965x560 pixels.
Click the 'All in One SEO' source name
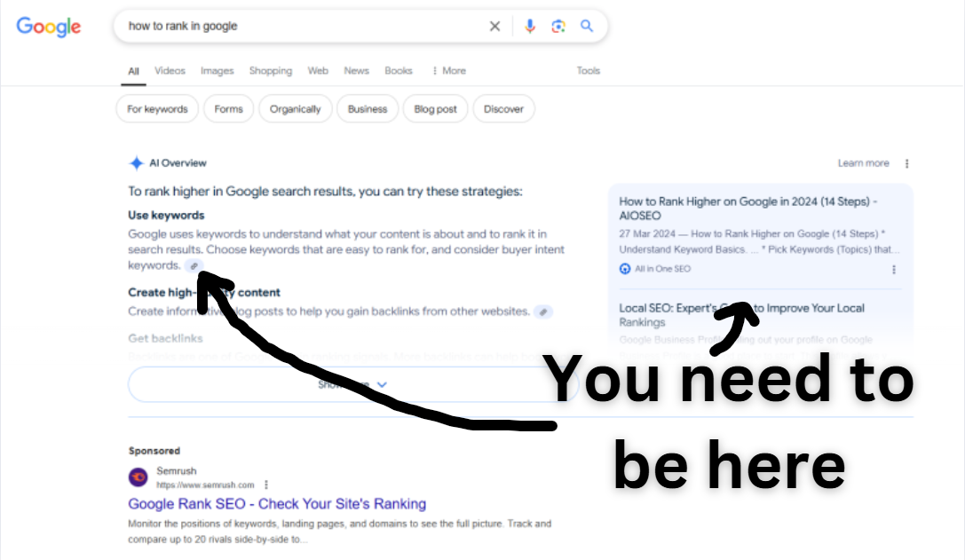pyautogui.click(x=663, y=269)
